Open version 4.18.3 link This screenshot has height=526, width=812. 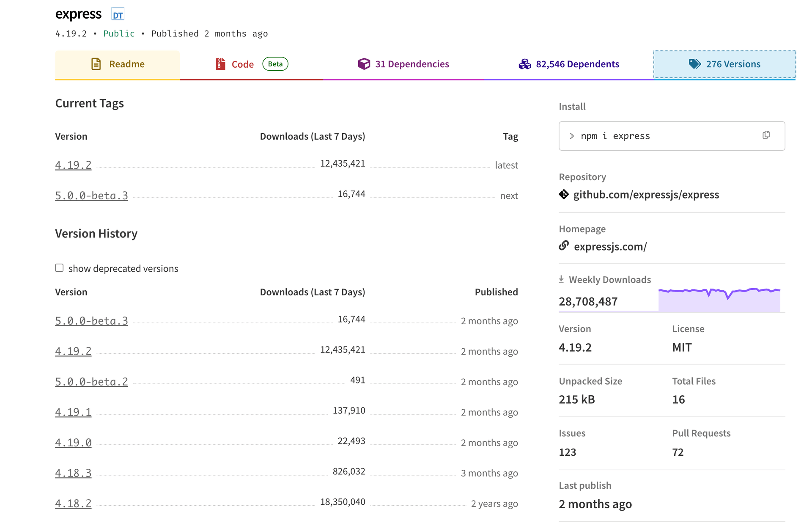(x=73, y=473)
